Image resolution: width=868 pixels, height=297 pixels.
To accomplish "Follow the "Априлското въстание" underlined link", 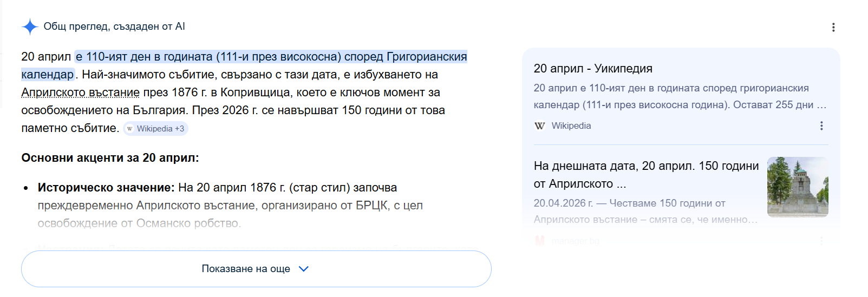I will tap(80, 93).
